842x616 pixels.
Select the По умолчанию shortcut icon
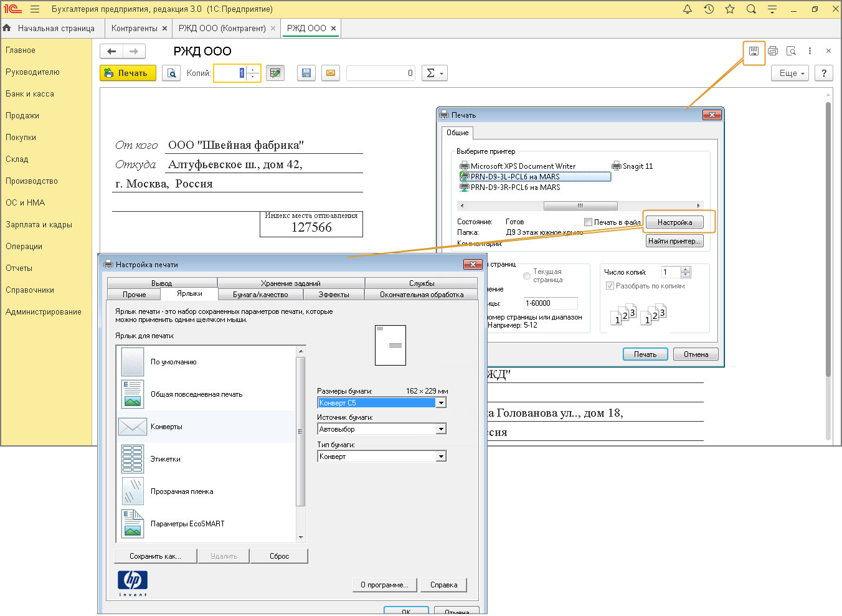(133, 362)
